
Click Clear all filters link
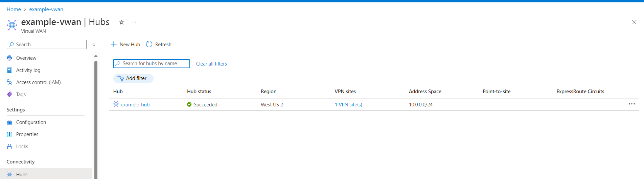click(x=211, y=64)
